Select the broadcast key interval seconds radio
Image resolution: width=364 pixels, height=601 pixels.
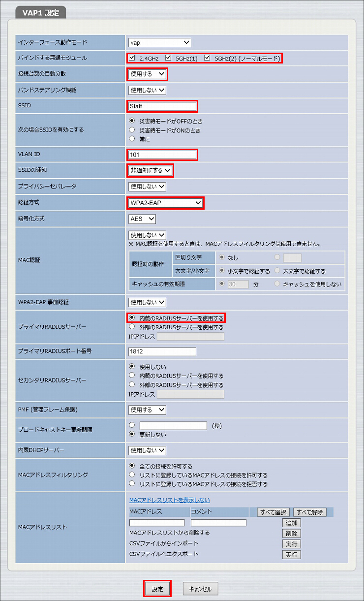pos(132,425)
